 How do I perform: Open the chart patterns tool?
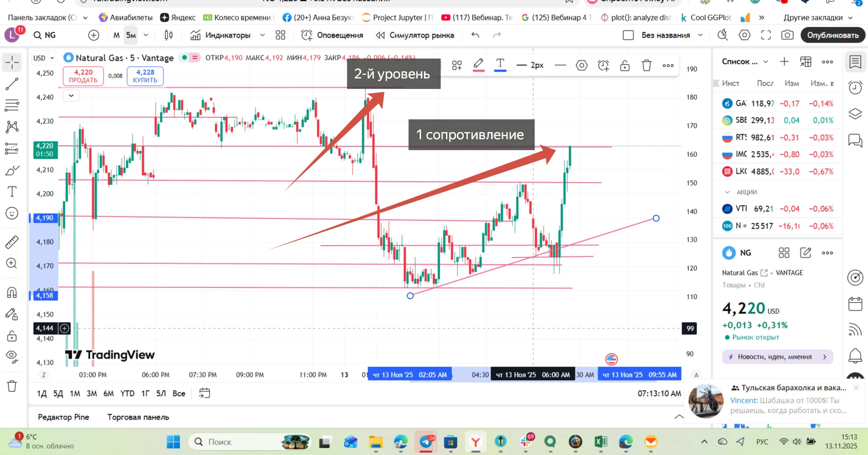(12, 127)
